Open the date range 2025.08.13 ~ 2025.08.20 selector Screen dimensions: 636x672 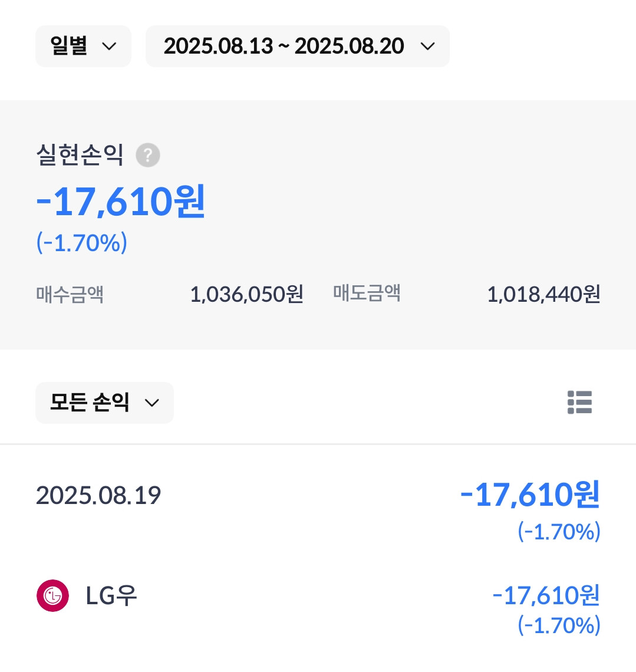pyautogui.click(x=296, y=46)
